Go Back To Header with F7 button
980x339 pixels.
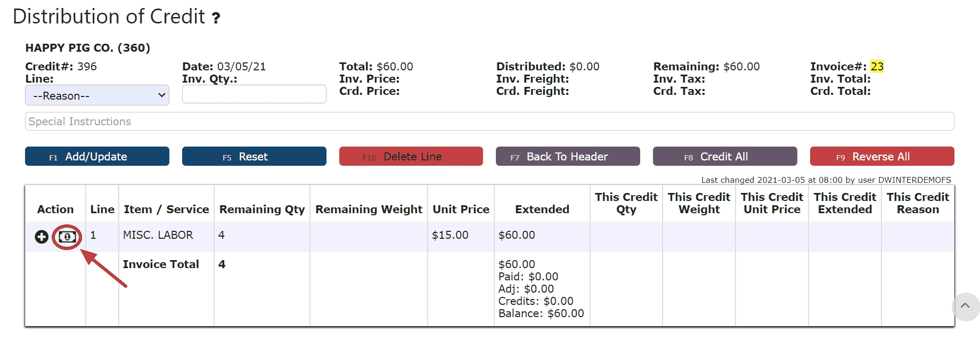tap(568, 157)
